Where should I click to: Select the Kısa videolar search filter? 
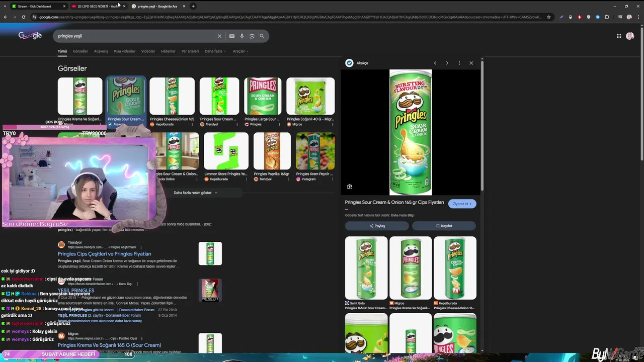tap(124, 51)
